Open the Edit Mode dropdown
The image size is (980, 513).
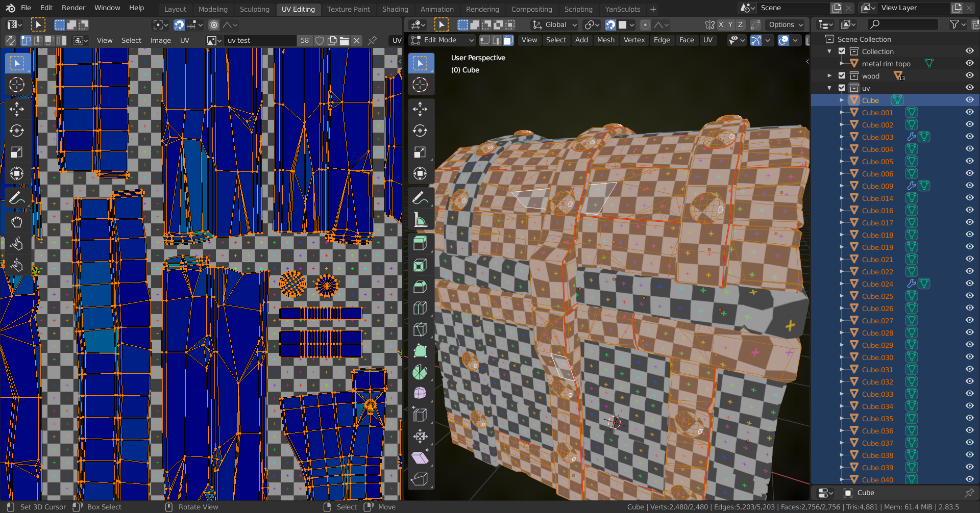click(443, 40)
